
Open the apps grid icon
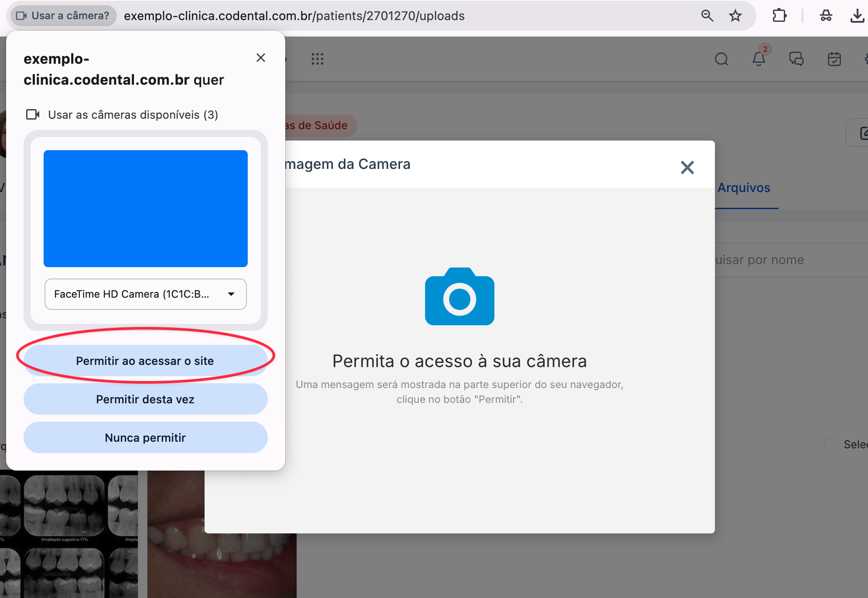point(318,59)
